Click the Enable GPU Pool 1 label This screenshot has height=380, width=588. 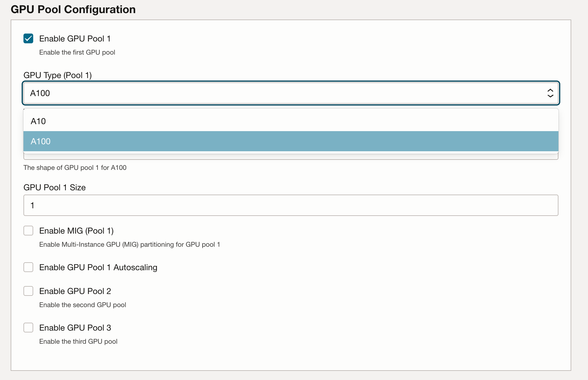pyautogui.click(x=75, y=38)
